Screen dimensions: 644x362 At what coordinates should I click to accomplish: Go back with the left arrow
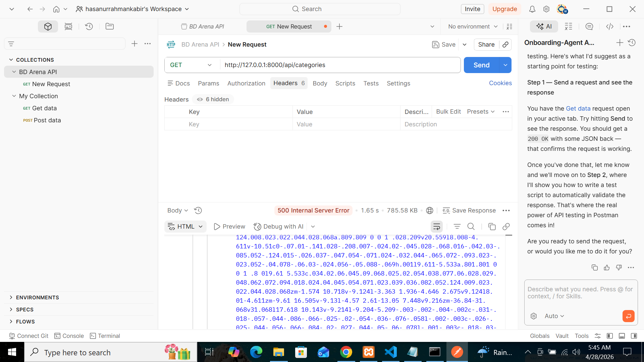30,9
